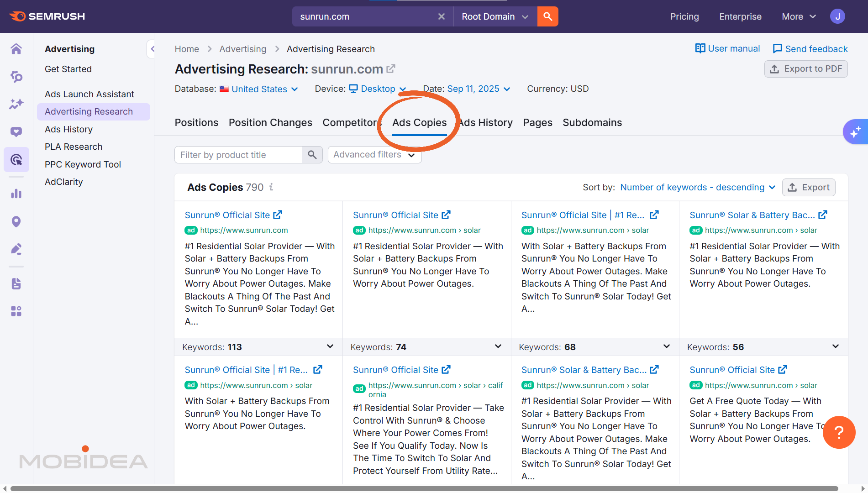
Task: Open the Reports document icon in the sidebar
Action: click(16, 283)
